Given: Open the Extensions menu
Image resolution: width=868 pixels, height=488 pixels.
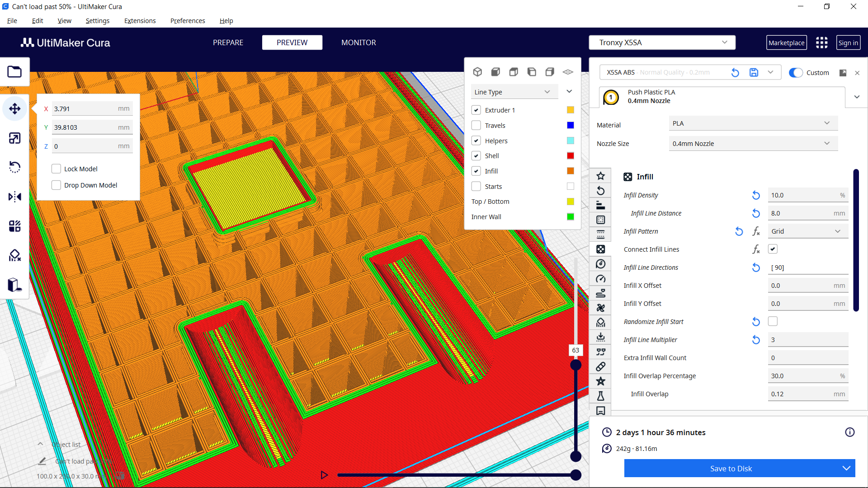Looking at the screenshot, I should pyautogui.click(x=140, y=21).
